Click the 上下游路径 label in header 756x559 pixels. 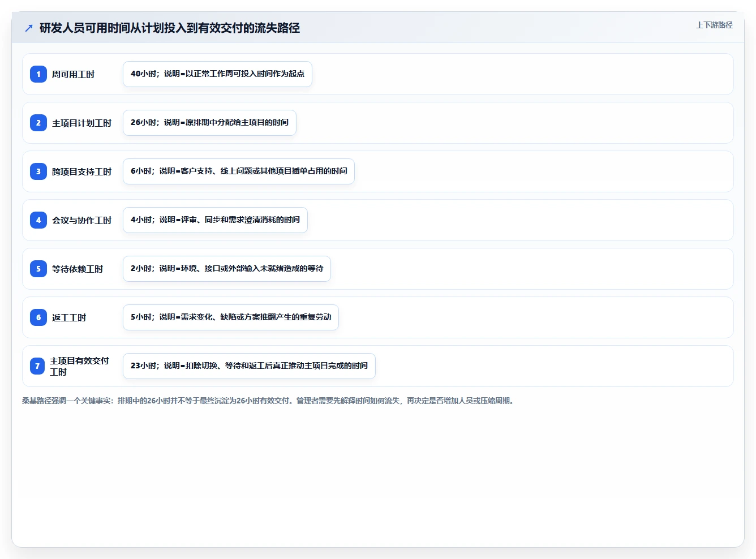(714, 25)
